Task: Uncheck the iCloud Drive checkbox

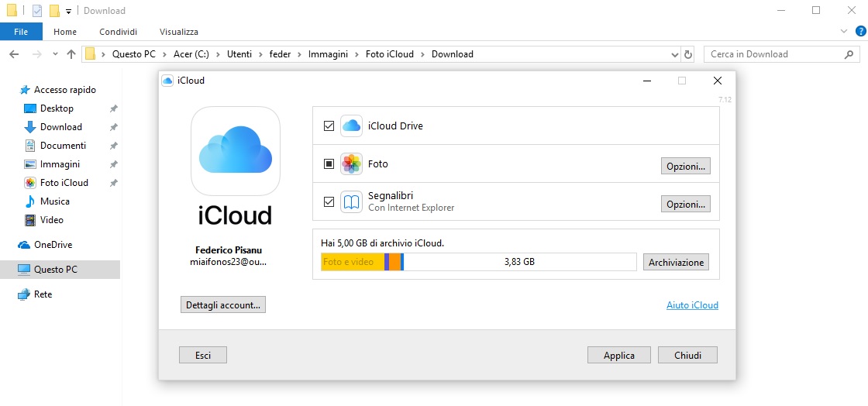Action: pos(329,126)
